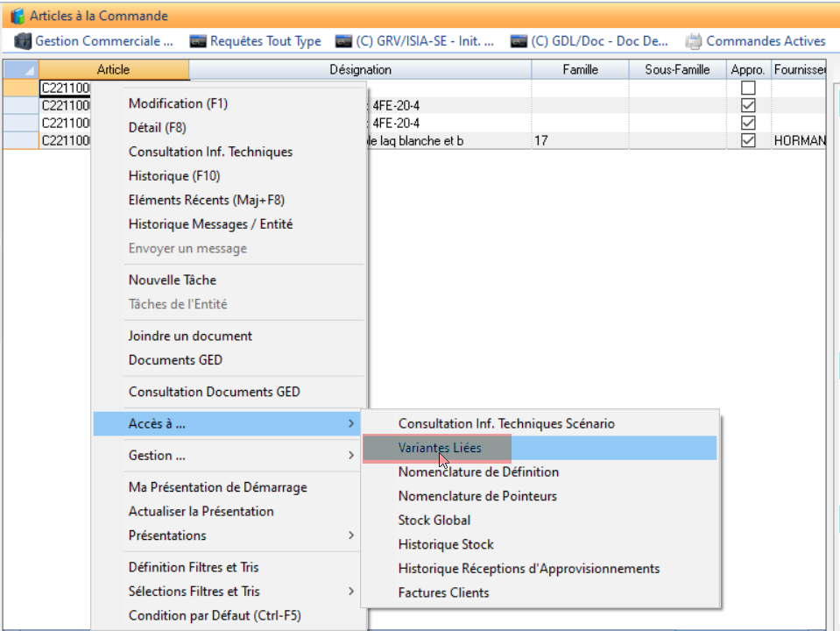Click the Articles à la Commande window icon
Screen dimensions: 840x631
pos(17,16)
